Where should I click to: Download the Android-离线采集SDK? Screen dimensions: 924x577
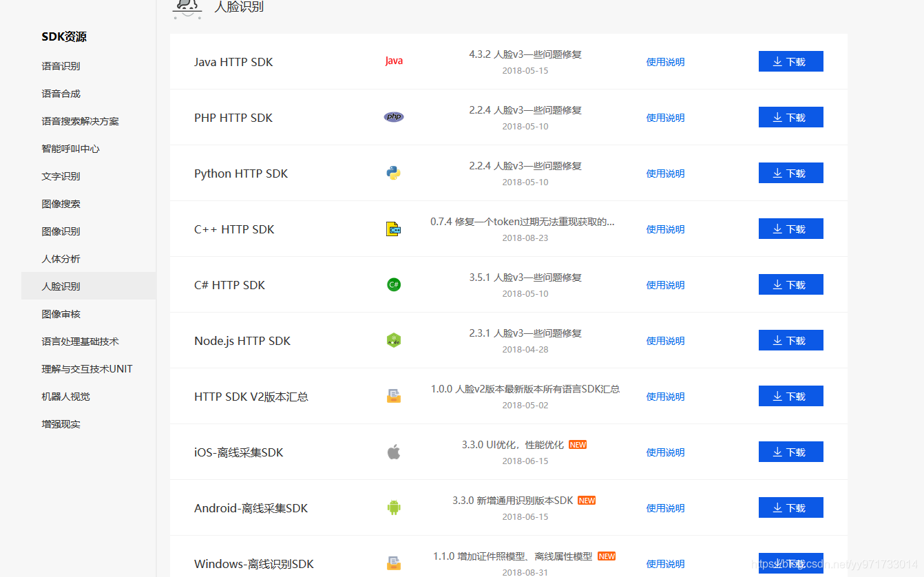790,507
